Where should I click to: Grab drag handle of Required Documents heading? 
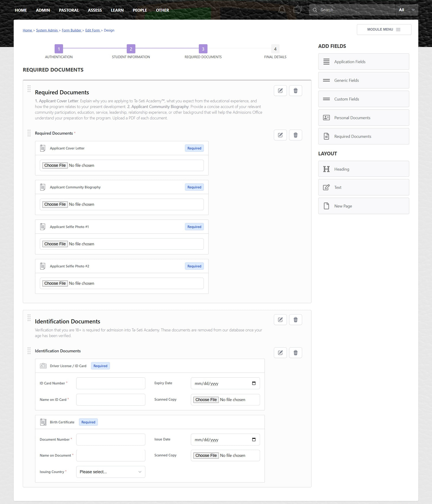(29, 89)
